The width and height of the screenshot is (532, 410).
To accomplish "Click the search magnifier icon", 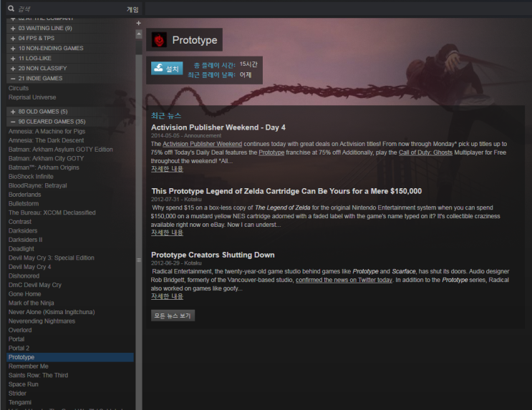I will (11, 9).
